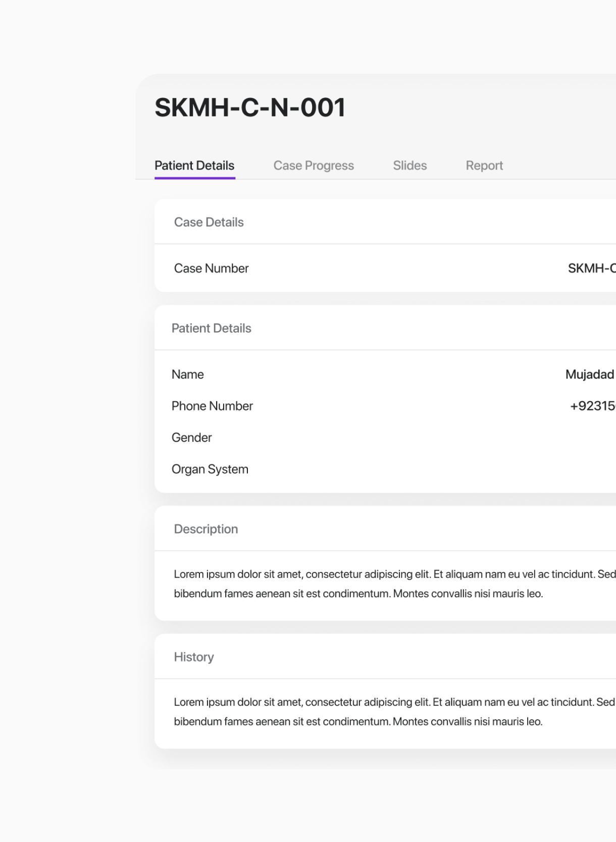Image resolution: width=616 pixels, height=842 pixels.
Task: Click the SKMH-C-N-001 case title heading
Action: click(250, 108)
